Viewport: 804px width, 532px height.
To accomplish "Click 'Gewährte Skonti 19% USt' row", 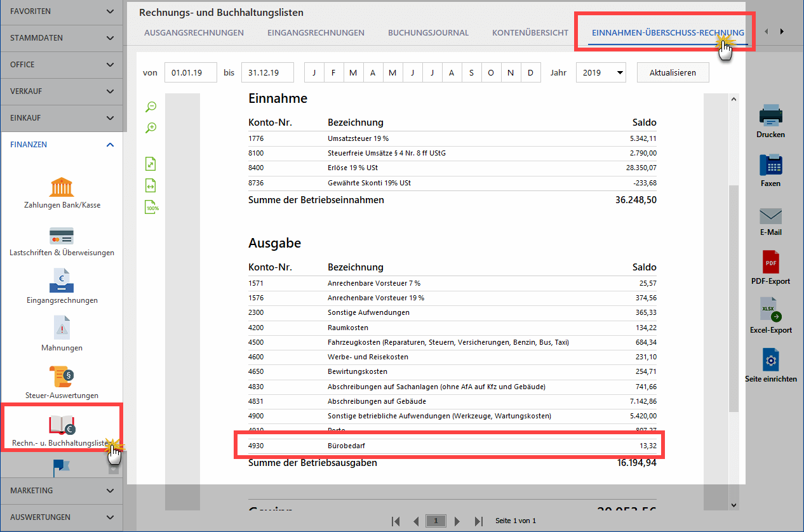I will pyautogui.click(x=452, y=183).
